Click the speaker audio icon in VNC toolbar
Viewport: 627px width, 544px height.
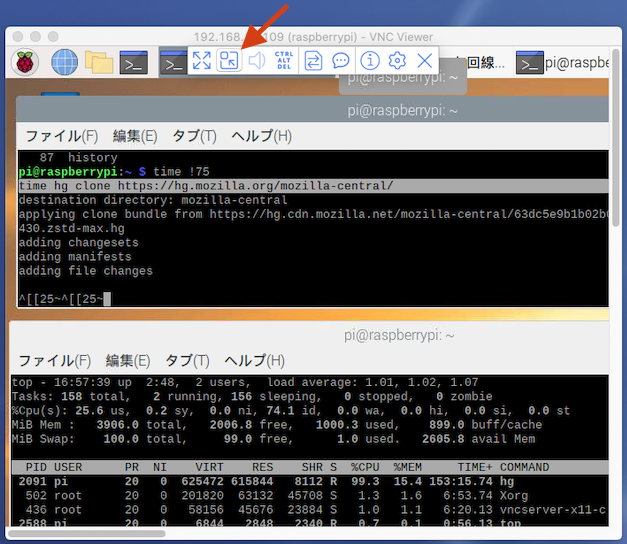257,61
